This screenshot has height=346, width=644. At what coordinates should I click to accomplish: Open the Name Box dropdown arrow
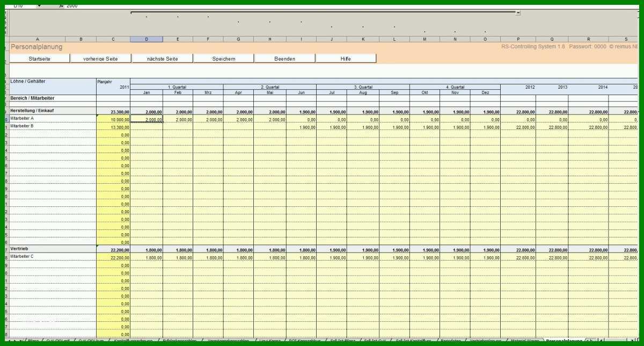click(39, 5)
